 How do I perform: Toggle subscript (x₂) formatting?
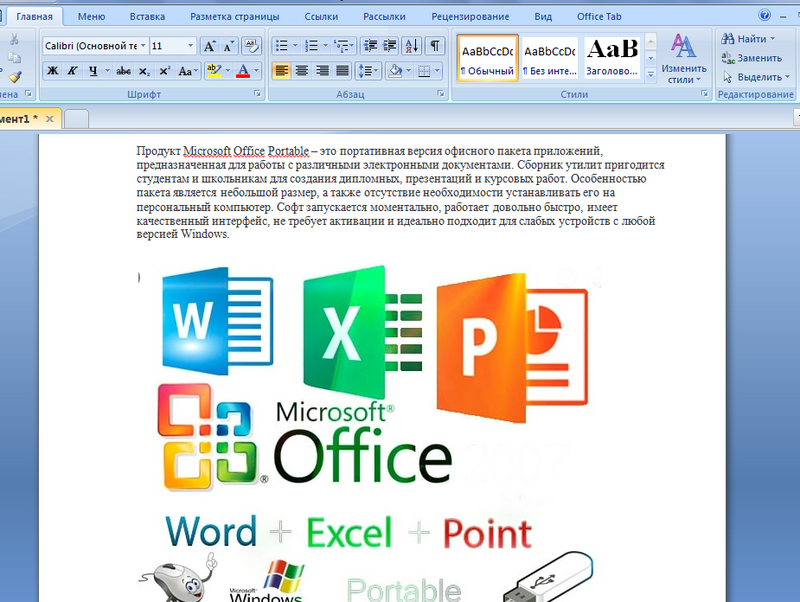tap(144, 71)
